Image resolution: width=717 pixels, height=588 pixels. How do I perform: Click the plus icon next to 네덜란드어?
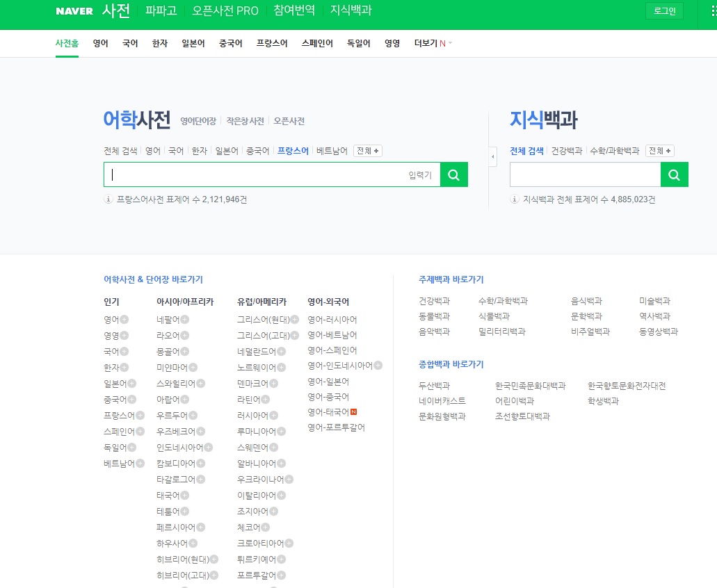282,351
